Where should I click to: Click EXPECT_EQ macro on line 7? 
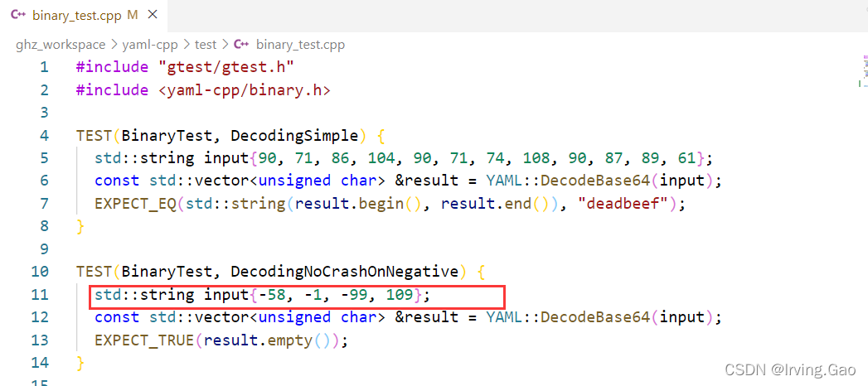pos(136,204)
